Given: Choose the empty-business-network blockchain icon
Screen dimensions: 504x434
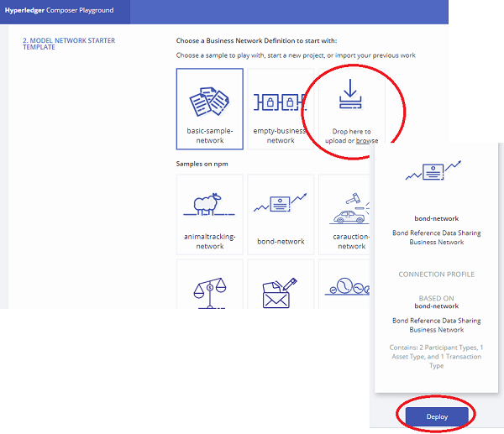Looking at the screenshot, I should pos(280,102).
